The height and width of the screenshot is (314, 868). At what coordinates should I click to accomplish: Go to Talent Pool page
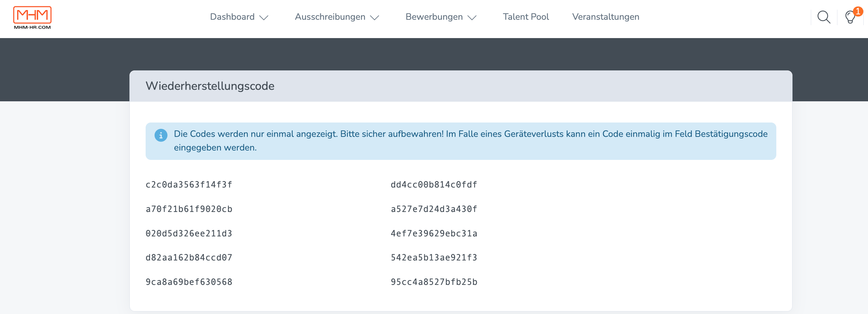coord(526,17)
